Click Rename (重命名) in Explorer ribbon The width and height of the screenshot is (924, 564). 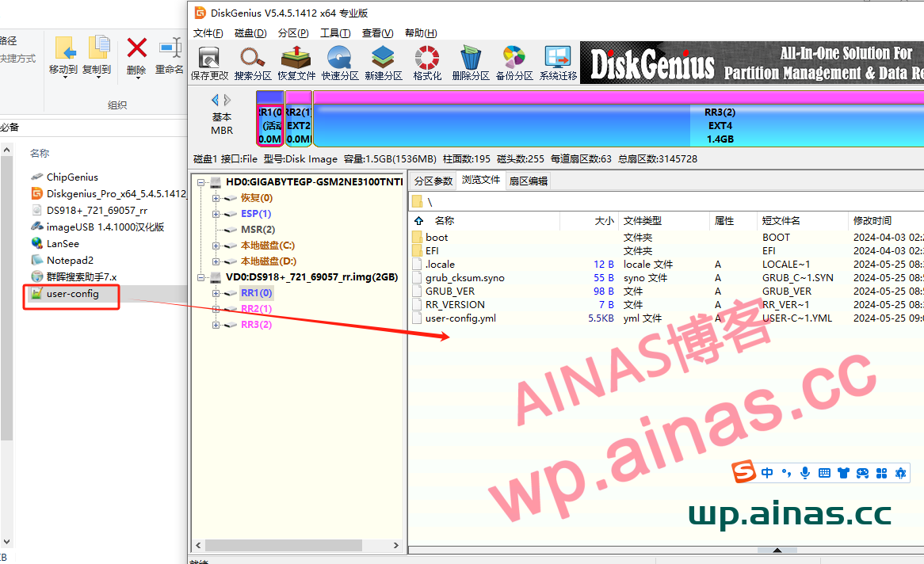(x=170, y=55)
